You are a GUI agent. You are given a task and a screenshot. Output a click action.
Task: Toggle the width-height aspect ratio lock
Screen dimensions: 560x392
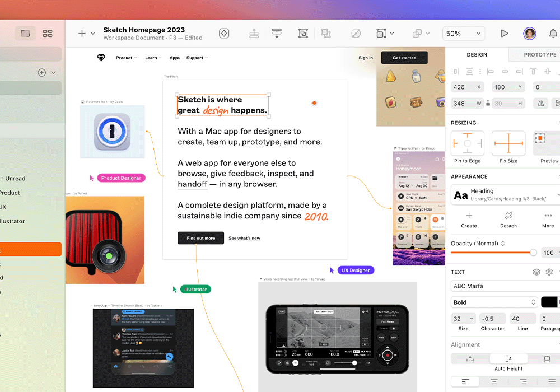(x=488, y=104)
